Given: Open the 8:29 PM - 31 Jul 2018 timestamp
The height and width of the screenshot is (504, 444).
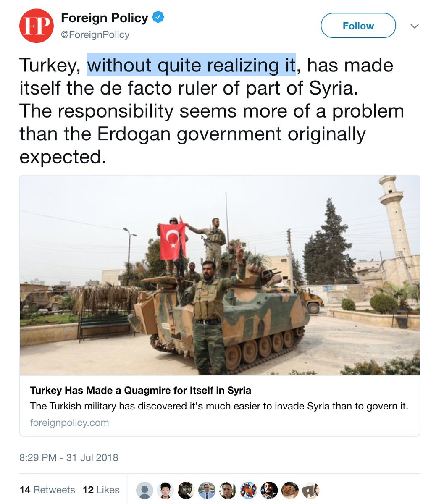Looking at the screenshot, I should point(69,457).
